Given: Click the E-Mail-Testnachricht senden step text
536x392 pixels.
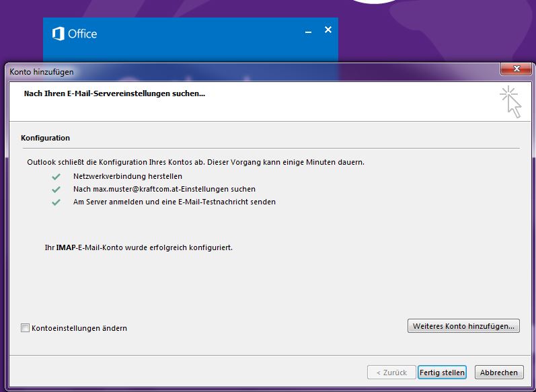Looking at the screenshot, I should pyautogui.click(x=174, y=202).
